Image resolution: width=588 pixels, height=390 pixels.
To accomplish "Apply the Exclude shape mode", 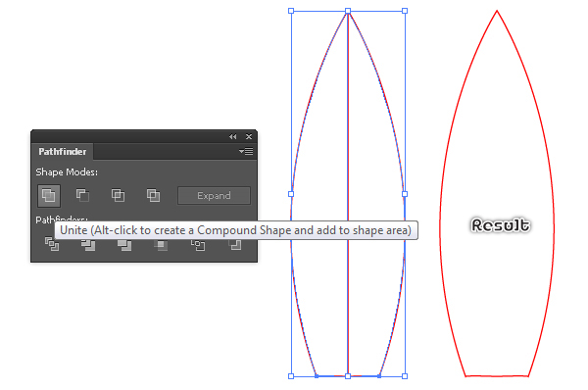I will (x=153, y=195).
